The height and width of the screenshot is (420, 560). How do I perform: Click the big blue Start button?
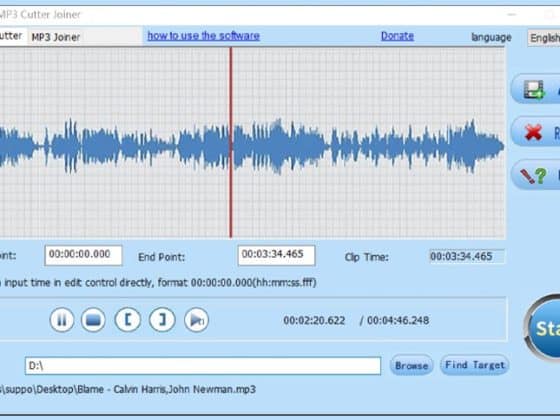542,328
